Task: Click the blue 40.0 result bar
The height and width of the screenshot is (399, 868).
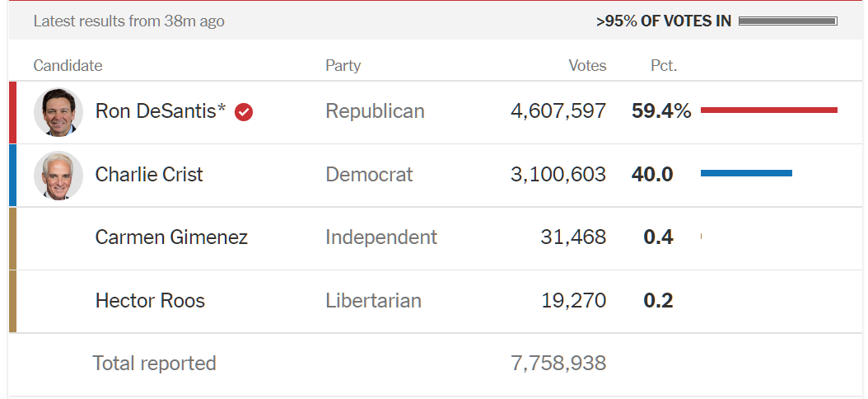Action: pos(746,173)
